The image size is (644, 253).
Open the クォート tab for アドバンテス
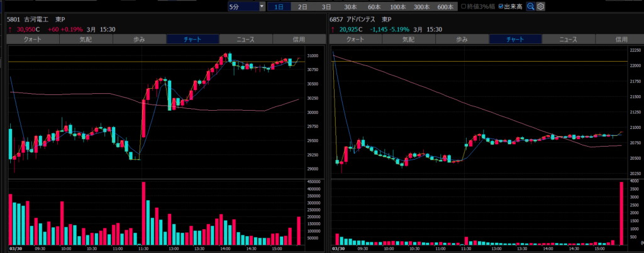356,39
